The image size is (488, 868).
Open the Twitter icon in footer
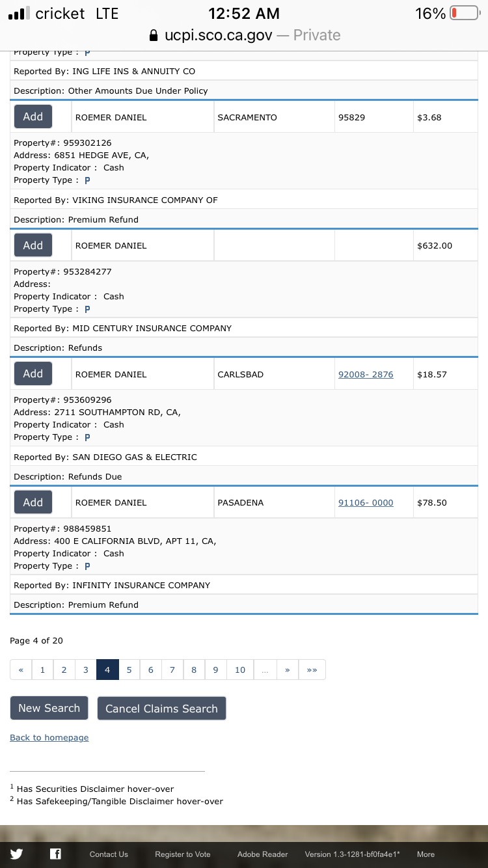click(x=16, y=854)
